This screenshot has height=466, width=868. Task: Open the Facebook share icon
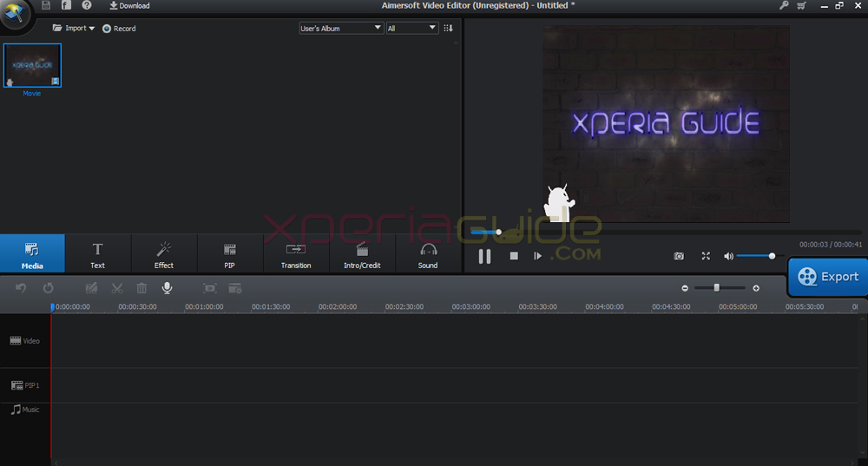[66, 5]
